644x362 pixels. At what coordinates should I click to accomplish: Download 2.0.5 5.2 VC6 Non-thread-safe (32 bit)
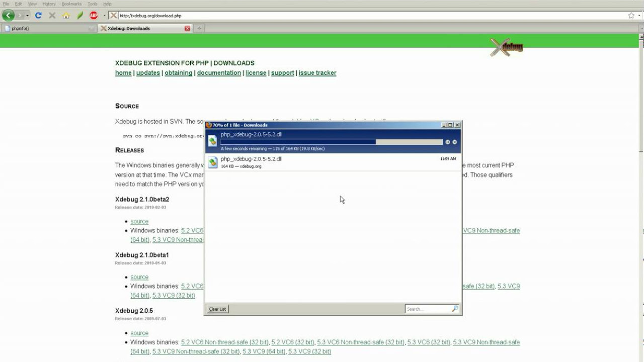coord(225,342)
